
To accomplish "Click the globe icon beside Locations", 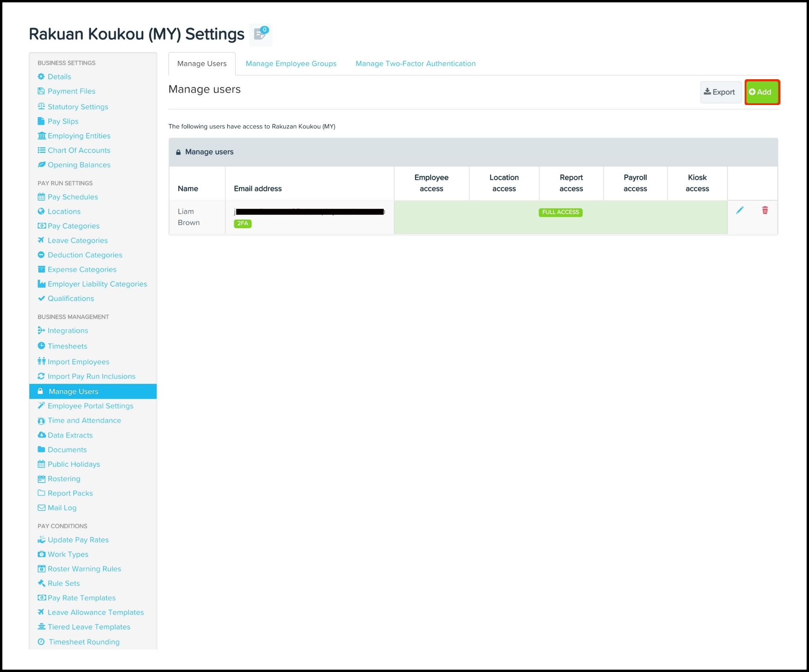I will click(41, 211).
